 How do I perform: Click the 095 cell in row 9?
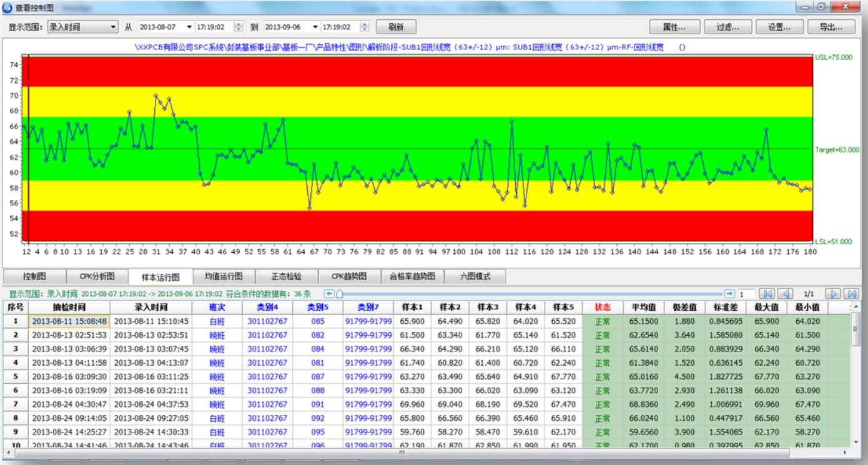[318, 432]
